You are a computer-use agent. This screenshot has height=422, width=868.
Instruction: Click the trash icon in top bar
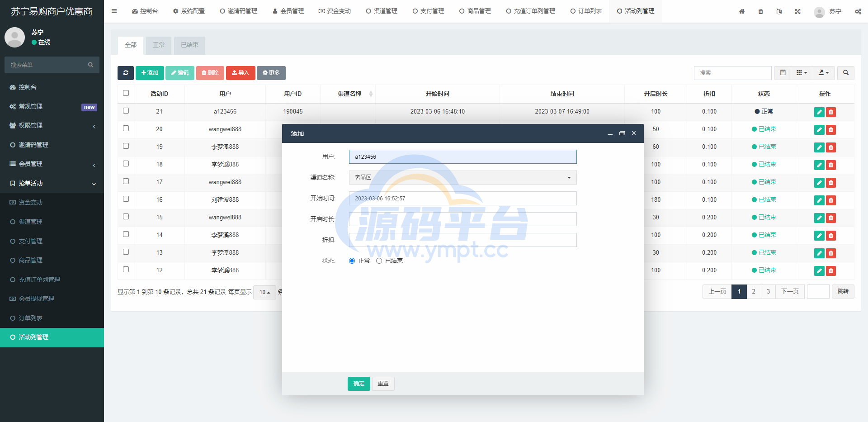click(760, 11)
